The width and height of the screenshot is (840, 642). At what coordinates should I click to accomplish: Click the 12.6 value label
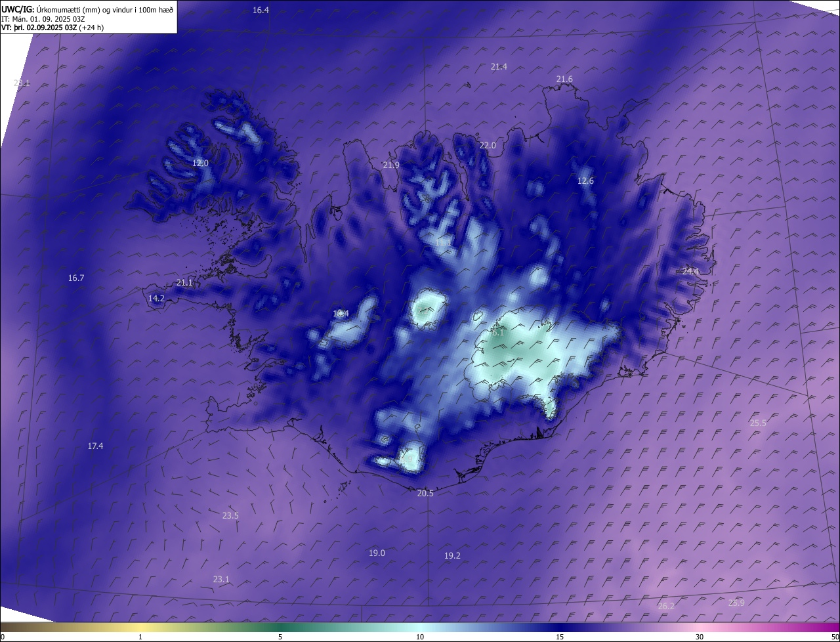(585, 181)
